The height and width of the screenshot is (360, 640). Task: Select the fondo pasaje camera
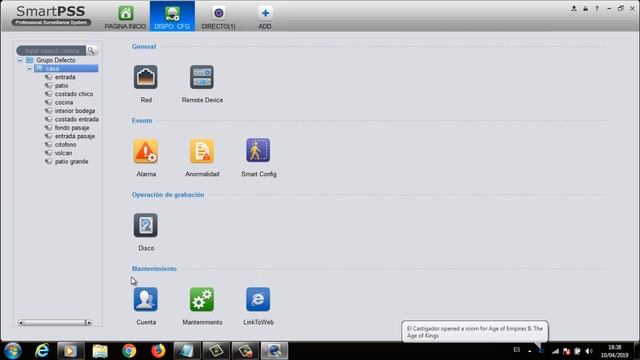(x=72, y=128)
